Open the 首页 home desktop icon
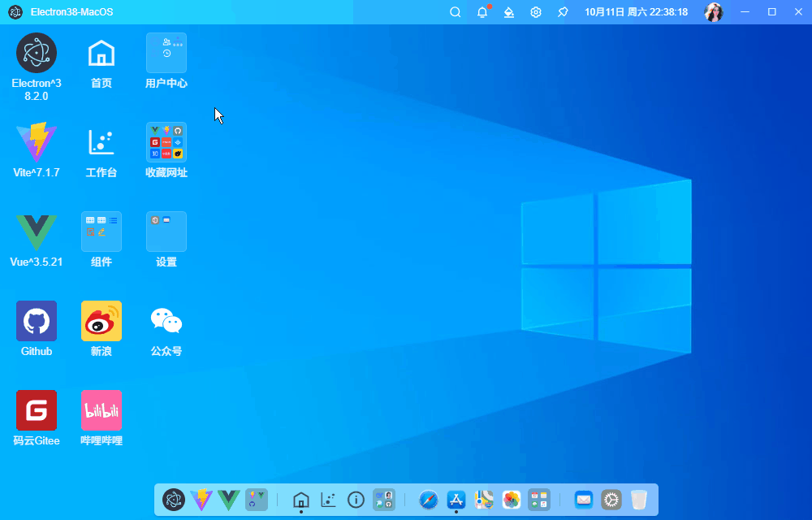 [101, 53]
